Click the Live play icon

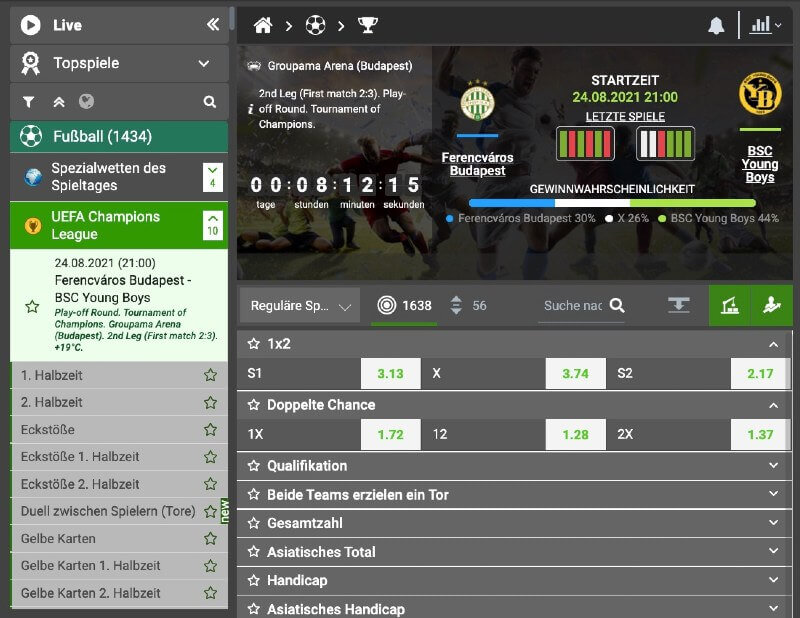click(30, 25)
